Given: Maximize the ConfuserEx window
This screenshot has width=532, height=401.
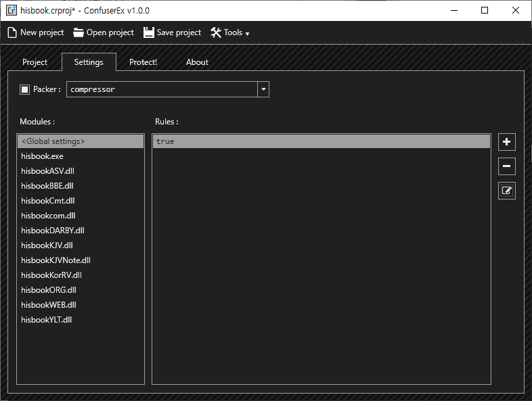Looking at the screenshot, I should tap(485, 11).
